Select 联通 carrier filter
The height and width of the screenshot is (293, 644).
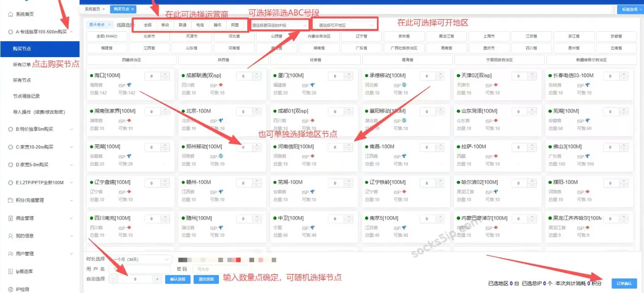183,25
